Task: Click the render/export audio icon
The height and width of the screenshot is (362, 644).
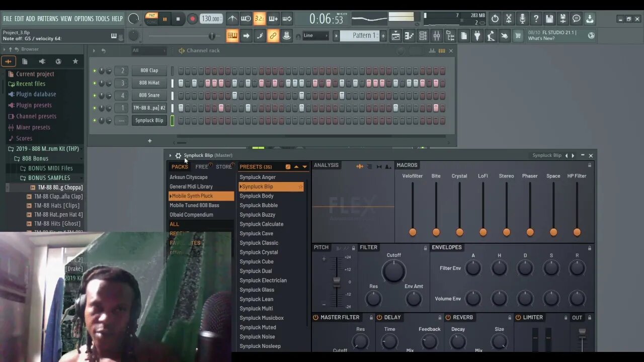Action: (x=563, y=19)
